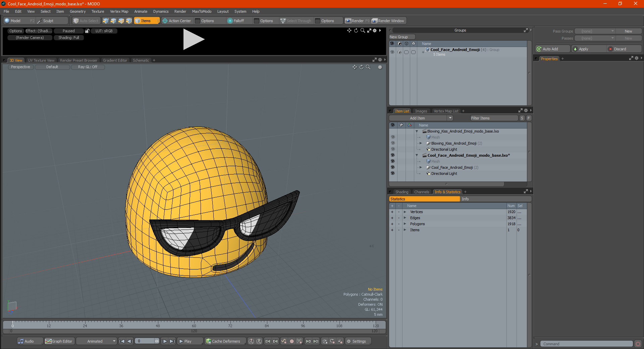Open the timeline Settings gear
The image size is (644, 349).
[349, 341]
